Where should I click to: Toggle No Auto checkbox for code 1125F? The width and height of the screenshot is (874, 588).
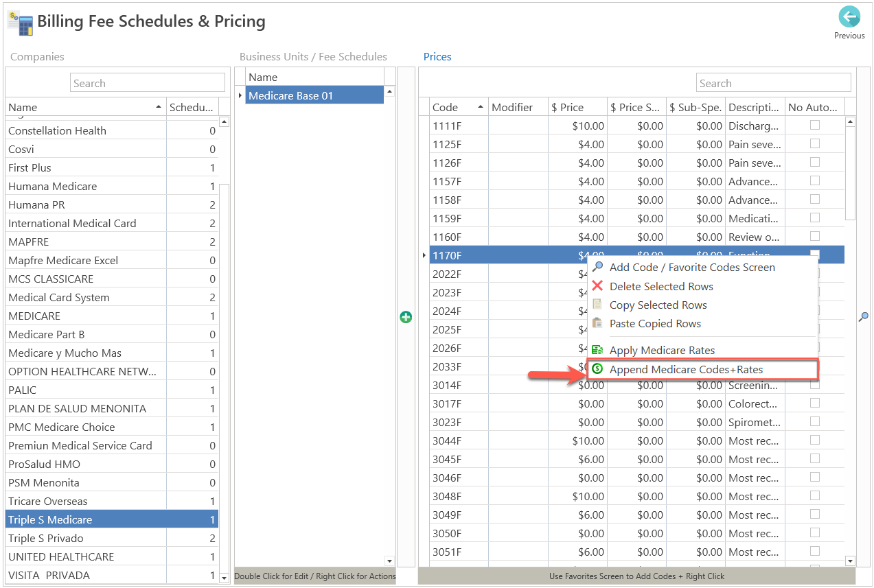[x=815, y=144]
